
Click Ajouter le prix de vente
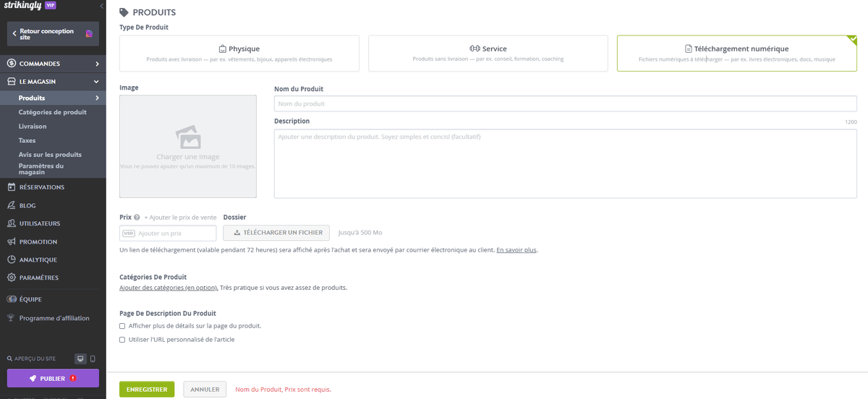180,217
